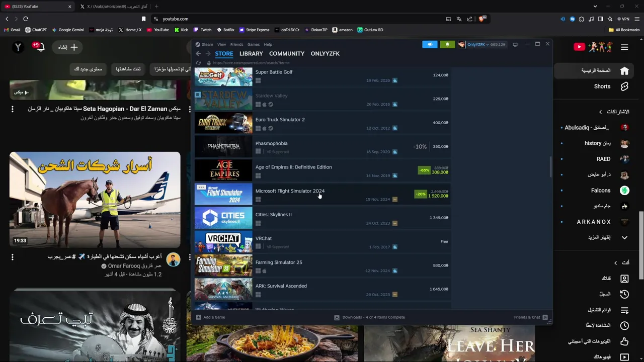Image resolution: width=644 pixels, height=362 pixels.
Task: Toggle the browser sidebar panel icon
Action: pyautogui.click(x=600, y=19)
